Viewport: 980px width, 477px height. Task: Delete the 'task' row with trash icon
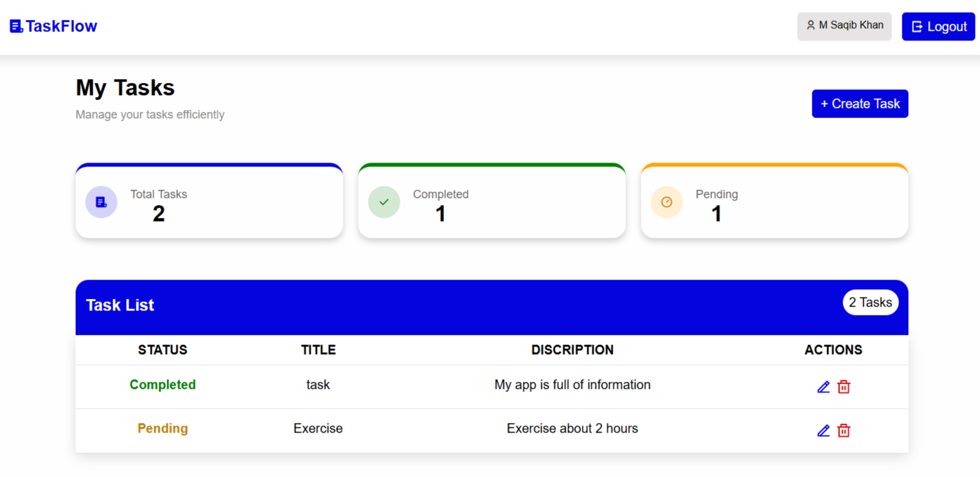[844, 387]
